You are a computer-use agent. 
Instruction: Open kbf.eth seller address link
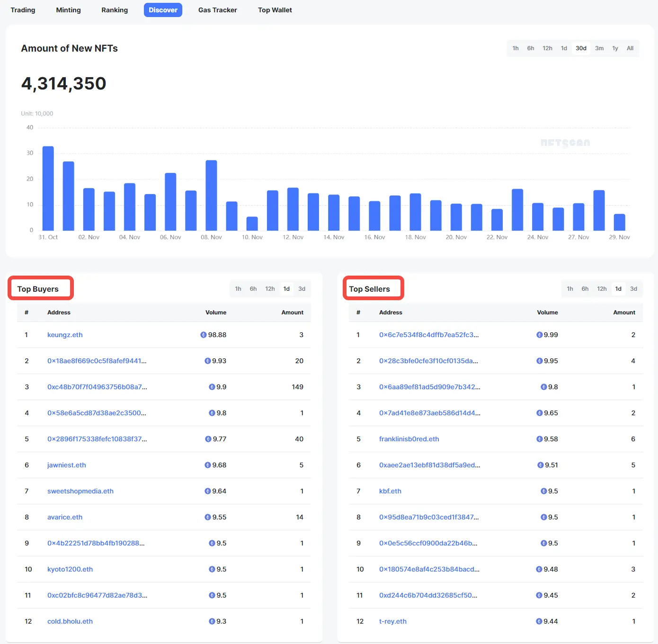pos(390,491)
